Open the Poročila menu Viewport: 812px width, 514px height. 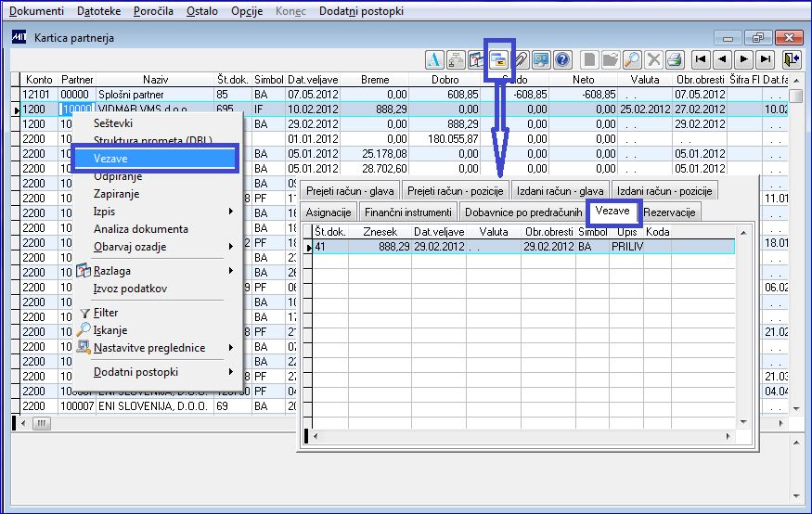point(153,11)
